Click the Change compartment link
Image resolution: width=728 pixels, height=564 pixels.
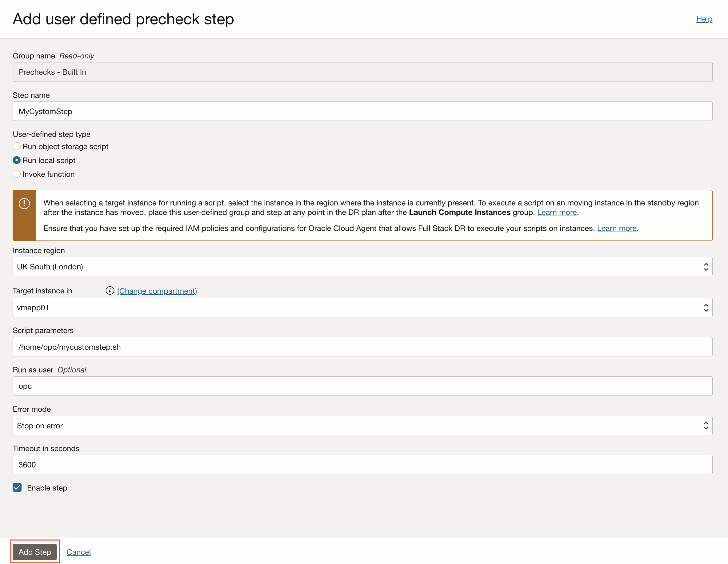pyautogui.click(x=157, y=291)
